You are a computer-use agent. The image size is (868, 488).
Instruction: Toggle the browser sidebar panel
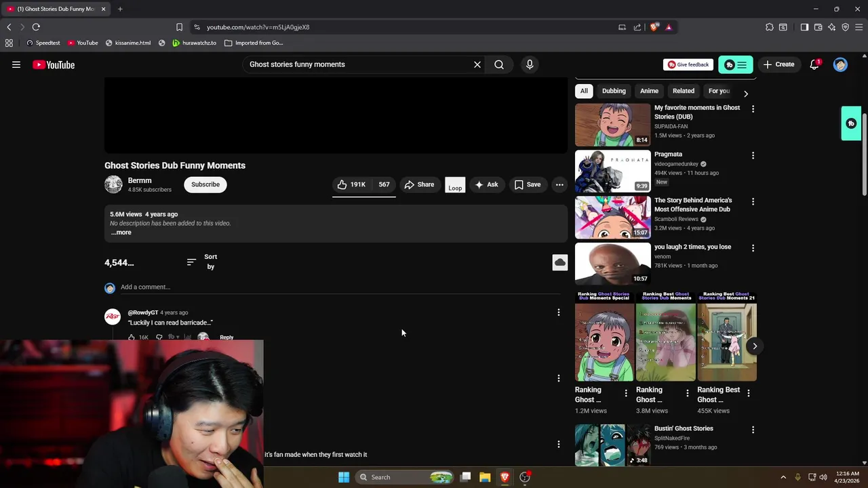(804, 27)
